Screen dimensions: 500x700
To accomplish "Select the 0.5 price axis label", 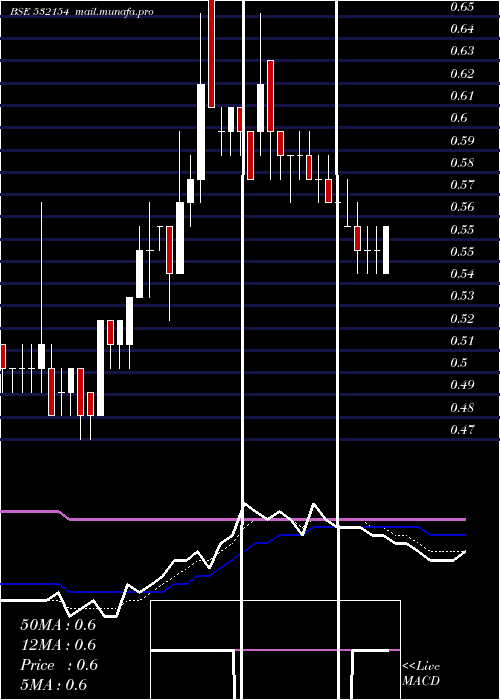I will [458, 363].
